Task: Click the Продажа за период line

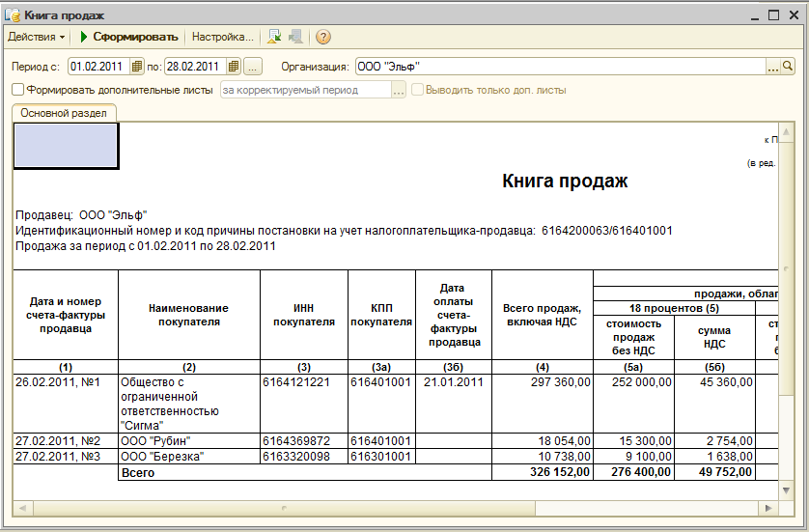Action: 146,246
